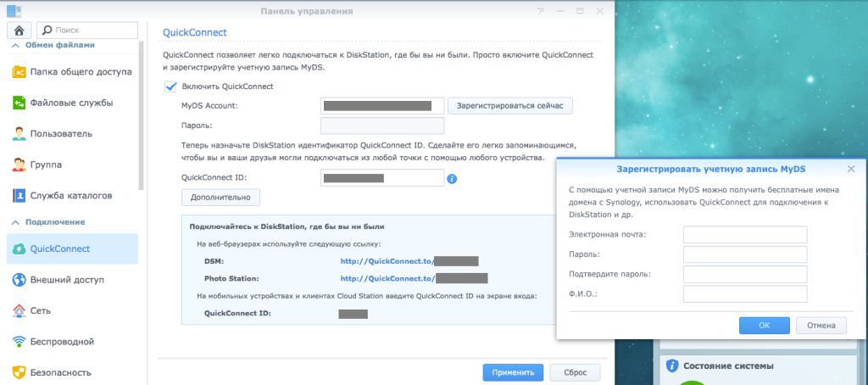Click the QuickConnect cloud icon
Viewport: 868px width, 385px height.
(19, 248)
